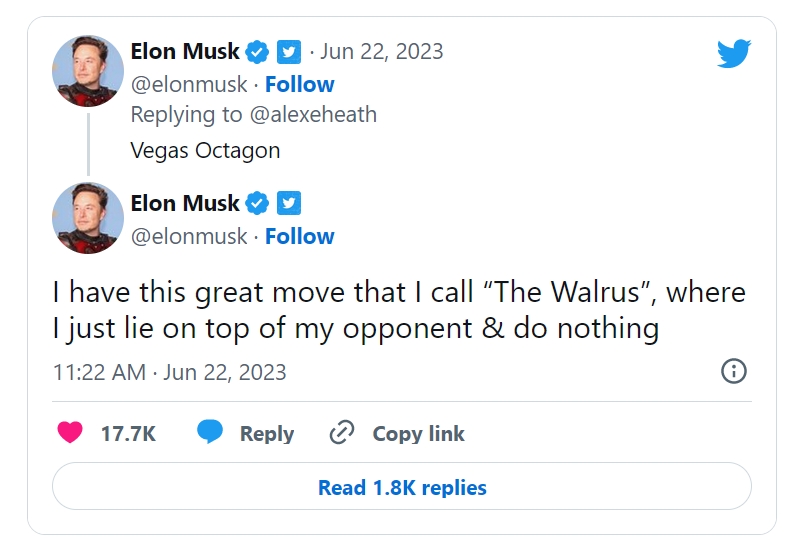Click the blue reply speech bubble icon
Screen dimensions: 801x559
click(x=209, y=433)
